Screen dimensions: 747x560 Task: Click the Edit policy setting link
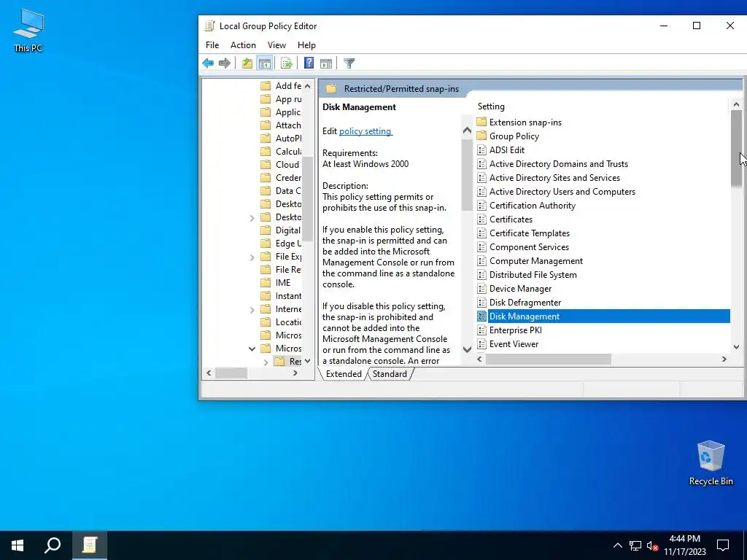365,131
